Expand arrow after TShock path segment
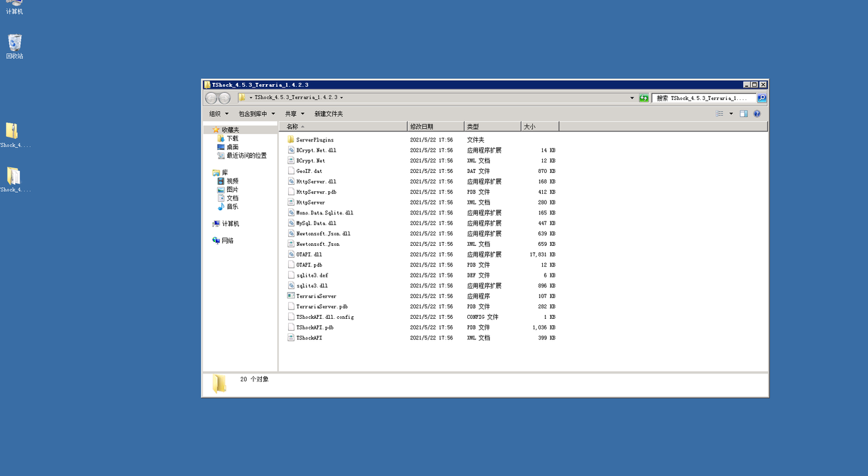The width and height of the screenshot is (868, 476). tap(342, 98)
